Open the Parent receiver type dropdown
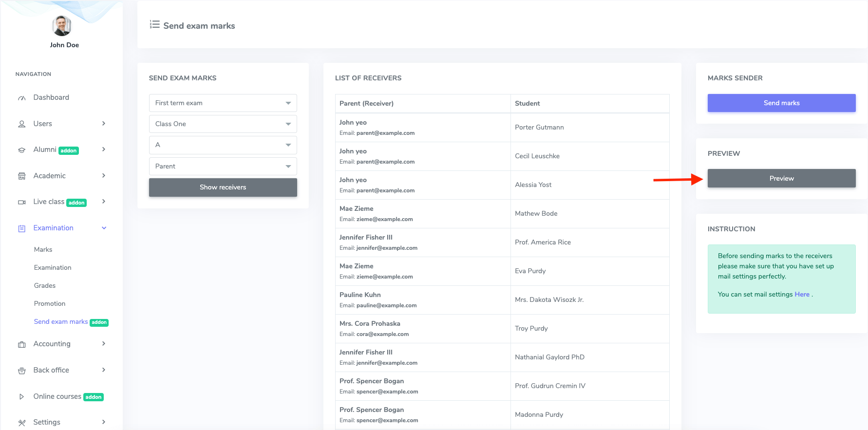 coord(223,167)
